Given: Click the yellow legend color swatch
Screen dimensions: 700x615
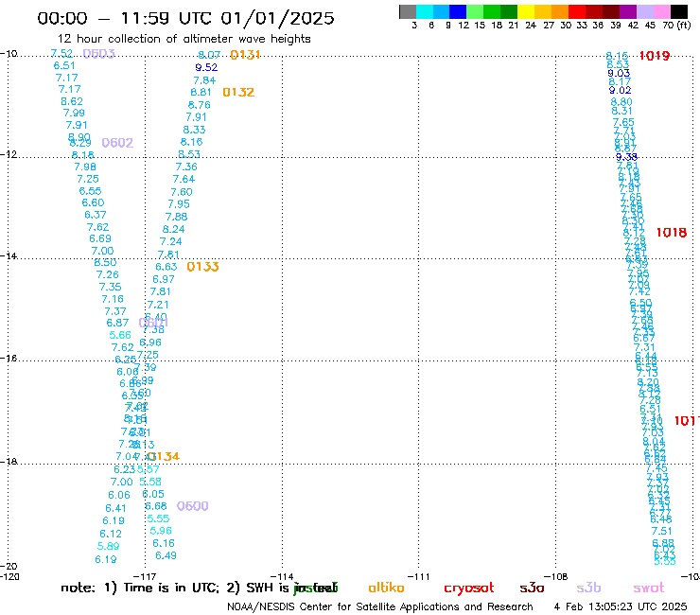Looking at the screenshot, I should (x=526, y=12).
